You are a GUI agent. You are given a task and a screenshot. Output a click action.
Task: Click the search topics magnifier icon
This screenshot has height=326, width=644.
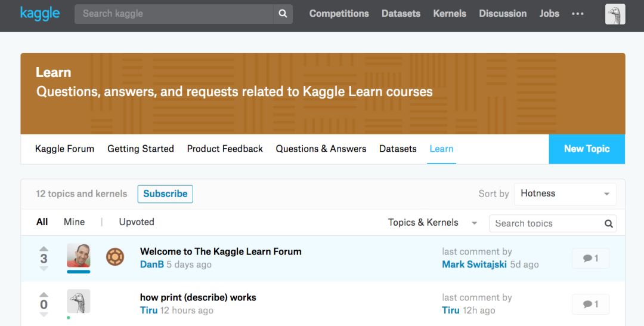point(608,224)
